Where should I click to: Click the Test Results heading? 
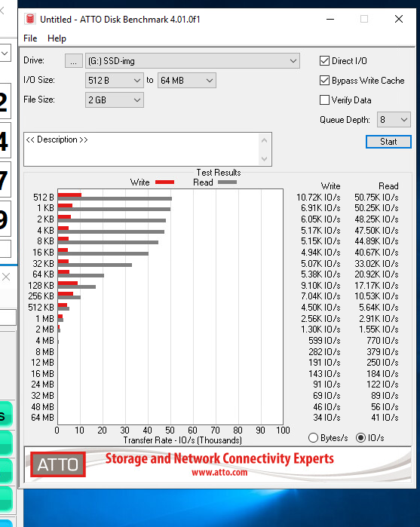tap(219, 173)
